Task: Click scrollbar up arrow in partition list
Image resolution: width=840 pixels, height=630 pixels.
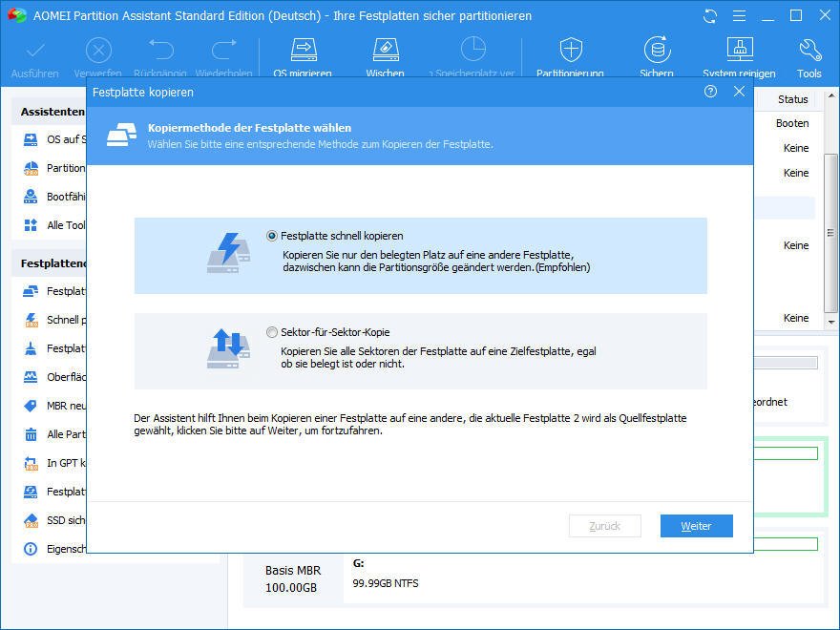Action: pyautogui.click(x=830, y=95)
